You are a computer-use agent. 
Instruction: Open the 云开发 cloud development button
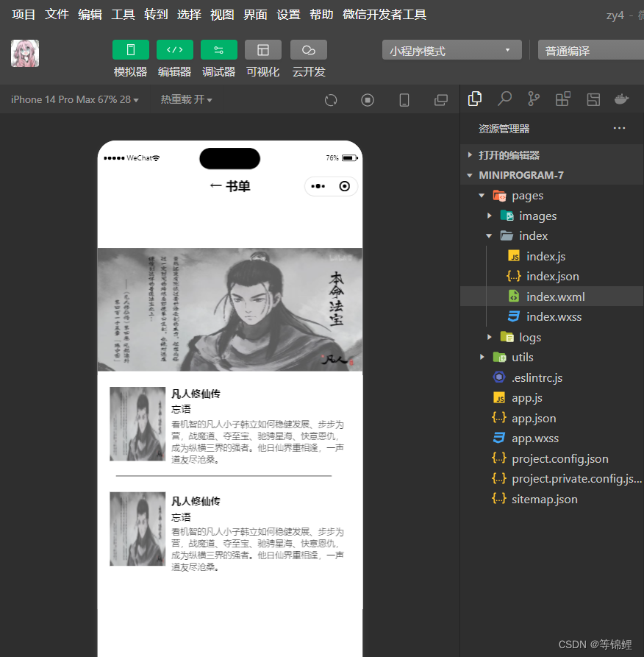click(x=309, y=50)
